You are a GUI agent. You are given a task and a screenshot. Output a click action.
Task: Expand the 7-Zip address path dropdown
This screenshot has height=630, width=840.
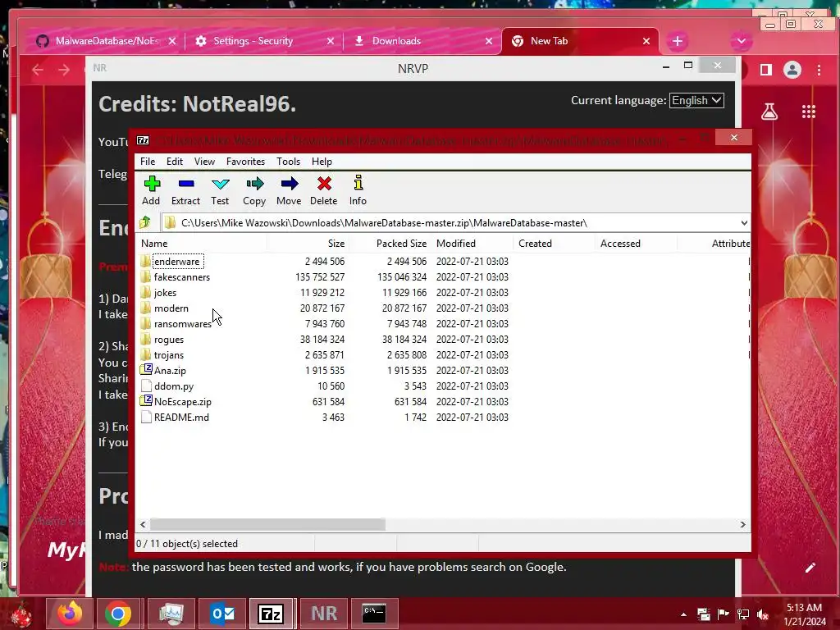743,223
